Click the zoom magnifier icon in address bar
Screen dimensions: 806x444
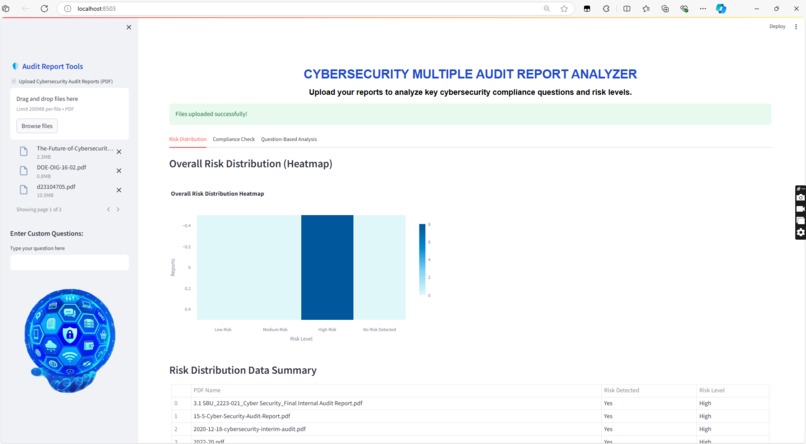(546, 9)
